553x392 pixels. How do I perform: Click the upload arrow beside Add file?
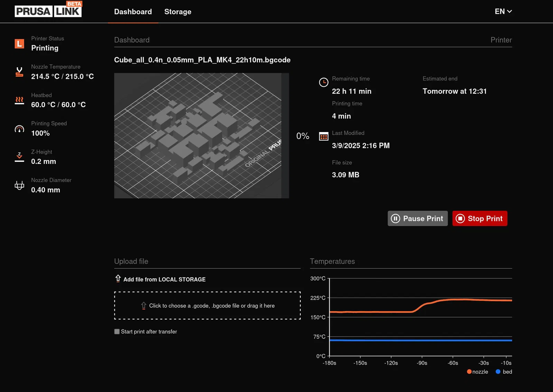coord(118,278)
